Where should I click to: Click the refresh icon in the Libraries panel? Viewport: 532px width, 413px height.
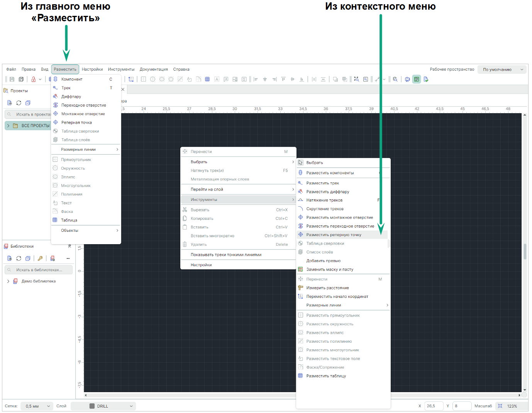[x=19, y=258]
